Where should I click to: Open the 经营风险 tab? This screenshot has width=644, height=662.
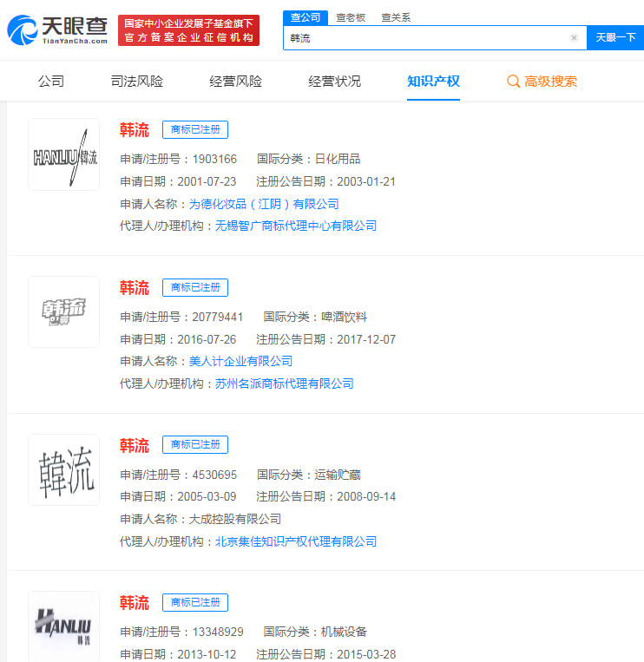click(x=235, y=81)
